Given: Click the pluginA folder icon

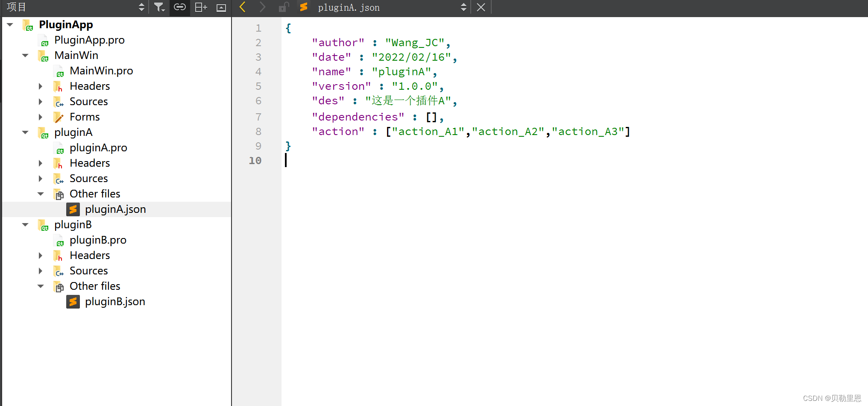Looking at the screenshot, I should click(x=43, y=132).
